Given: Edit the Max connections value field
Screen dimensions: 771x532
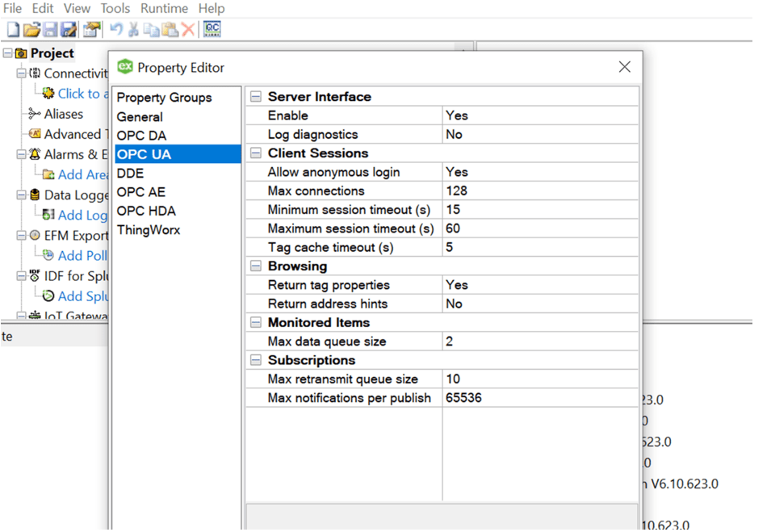Looking at the screenshot, I should [x=540, y=191].
